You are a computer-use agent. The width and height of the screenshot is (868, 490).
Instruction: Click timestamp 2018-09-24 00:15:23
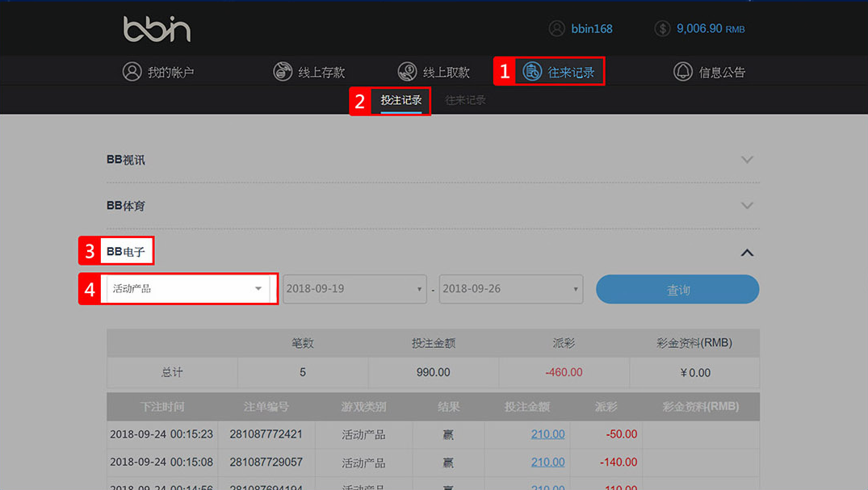[x=161, y=434]
